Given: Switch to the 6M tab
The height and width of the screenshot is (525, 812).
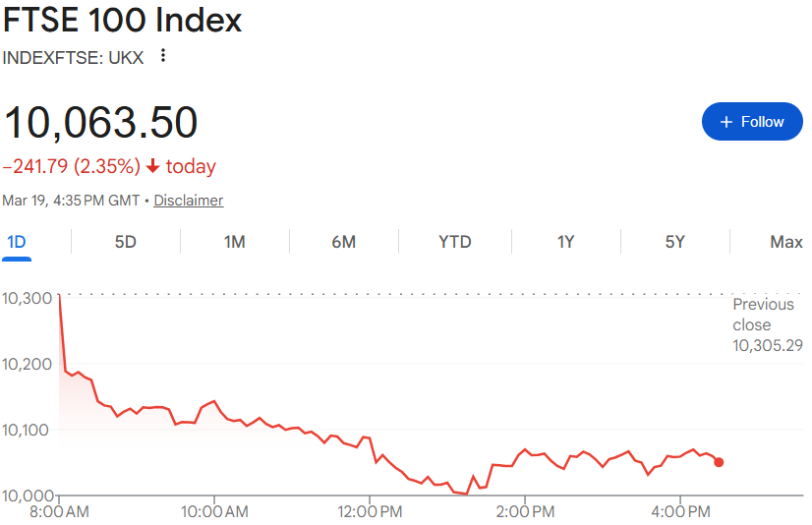Looking at the screenshot, I should [343, 242].
